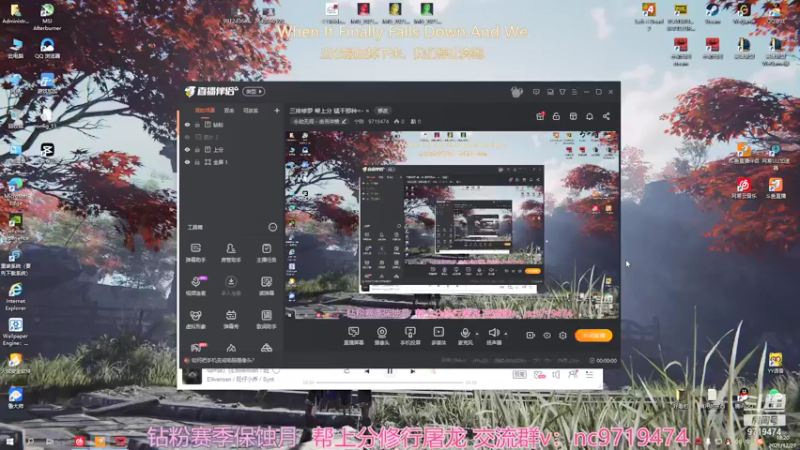This screenshot has height=450, width=800.
Task: Toggle lock on the 上分 layer
Action: coord(197,150)
